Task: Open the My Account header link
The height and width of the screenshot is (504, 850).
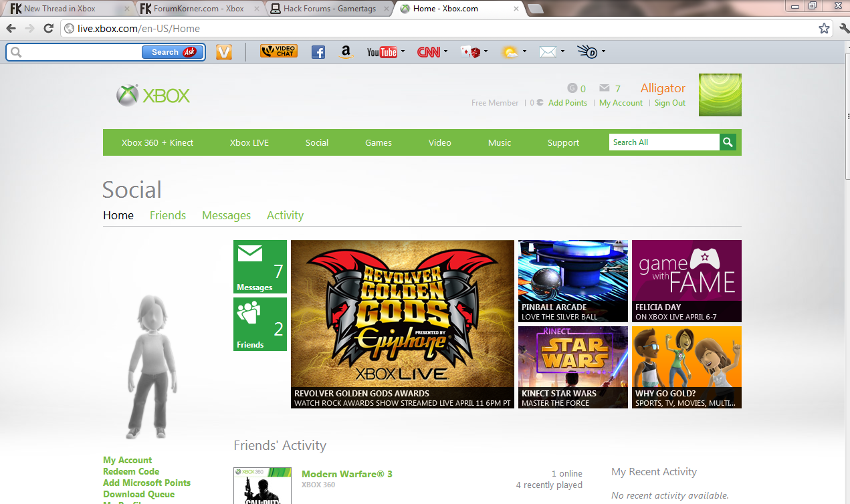Action: pyautogui.click(x=621, y=103)
